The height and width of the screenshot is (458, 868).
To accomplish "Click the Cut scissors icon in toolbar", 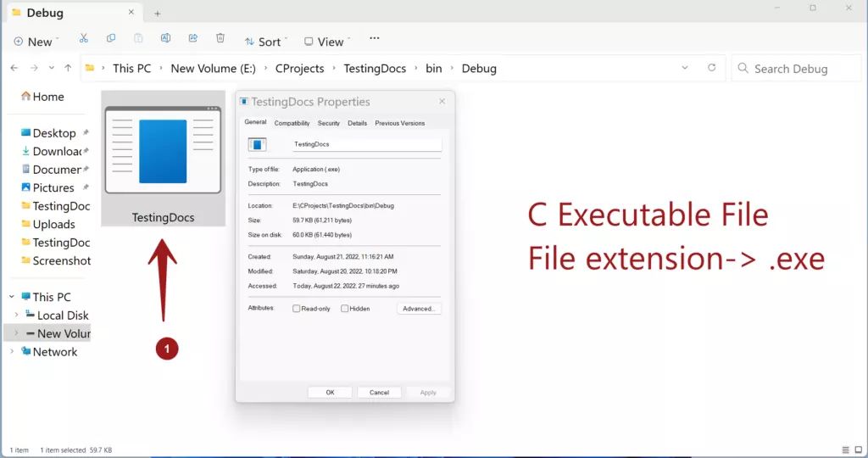I will pyautogui.click(x=84, y=38).
